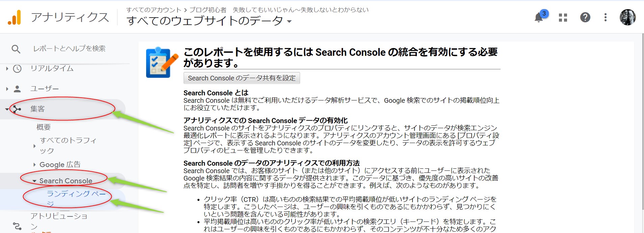Click the Google Analytics logo icon

[x=15, y=18]
